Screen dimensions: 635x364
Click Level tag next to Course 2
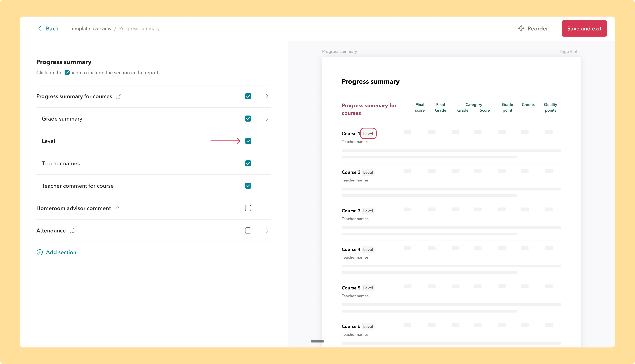(x=368, y=172)
